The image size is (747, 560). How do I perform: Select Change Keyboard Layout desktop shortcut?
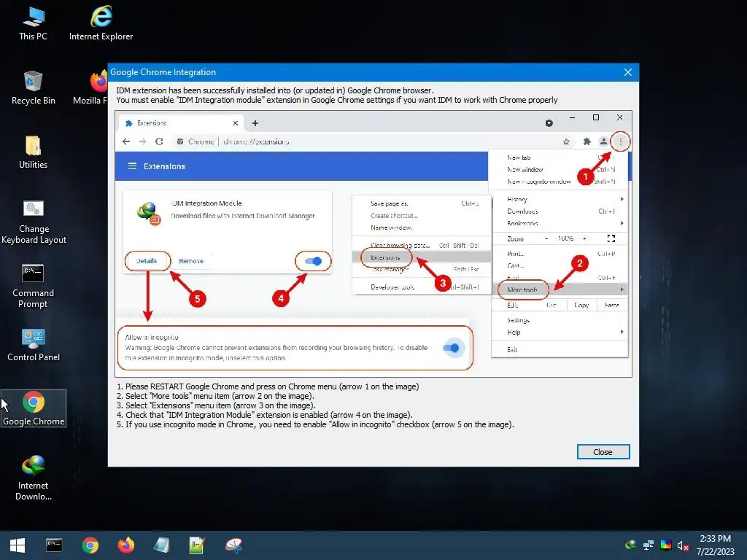tap(34, 222)
